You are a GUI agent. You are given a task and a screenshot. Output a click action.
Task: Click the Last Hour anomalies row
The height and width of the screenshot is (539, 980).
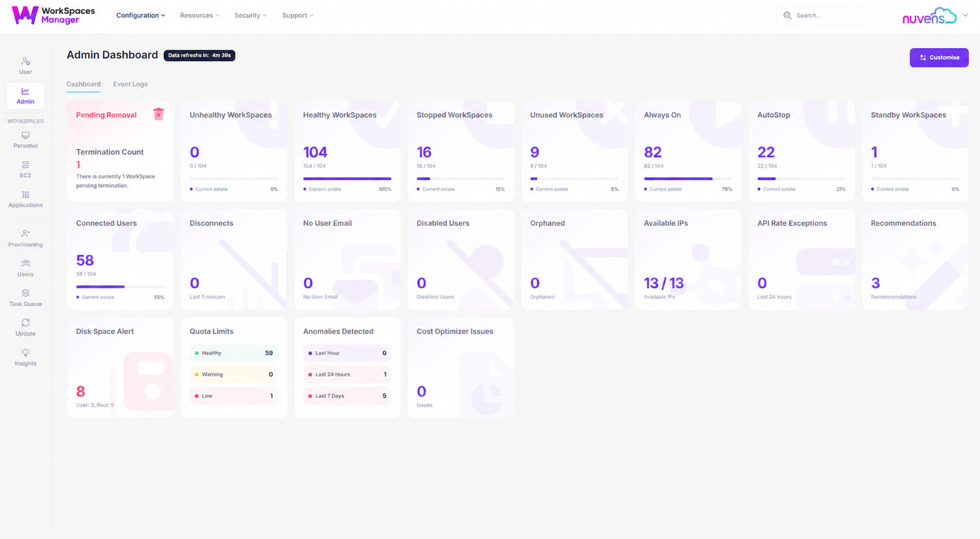point(347,353)
